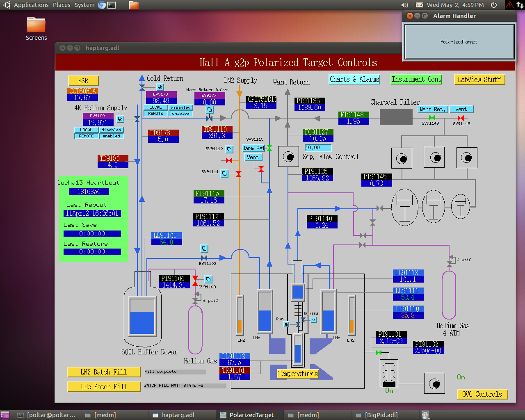Switch to PolarizedTarget taskbar window

tap(251, 415)
